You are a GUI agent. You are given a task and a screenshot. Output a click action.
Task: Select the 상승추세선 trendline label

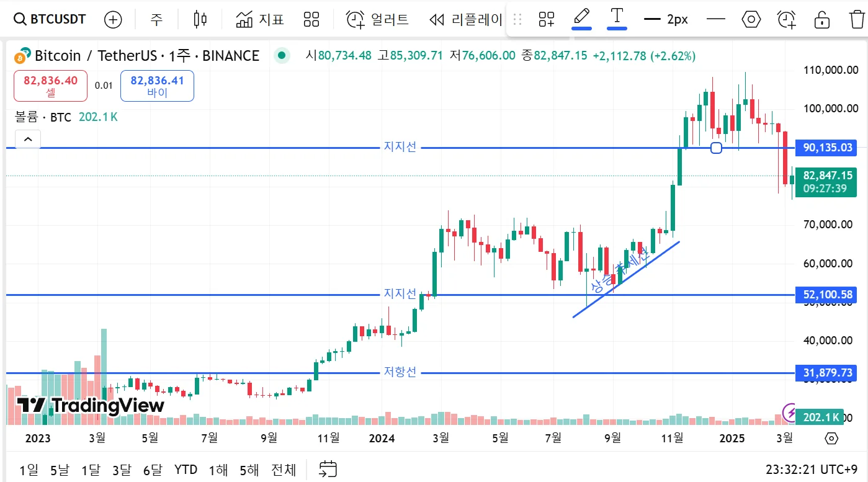click(x=620, y=270)
